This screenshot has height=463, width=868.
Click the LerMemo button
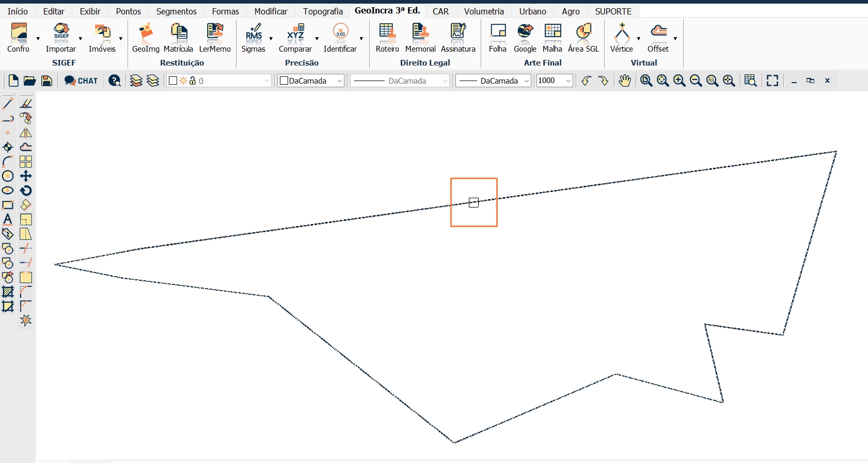pyautogui.click(x=215, y=38)
